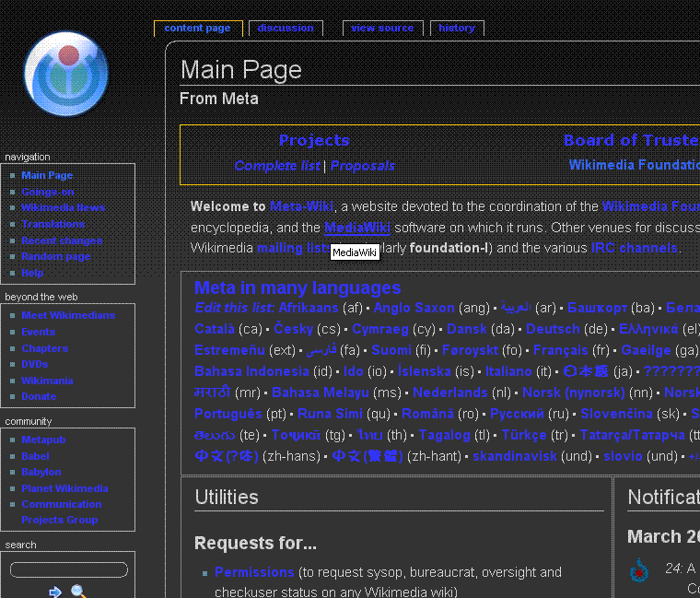This screenshot has height=598, width=700.
Task: Open the history tab
Action: pos(456,28)
